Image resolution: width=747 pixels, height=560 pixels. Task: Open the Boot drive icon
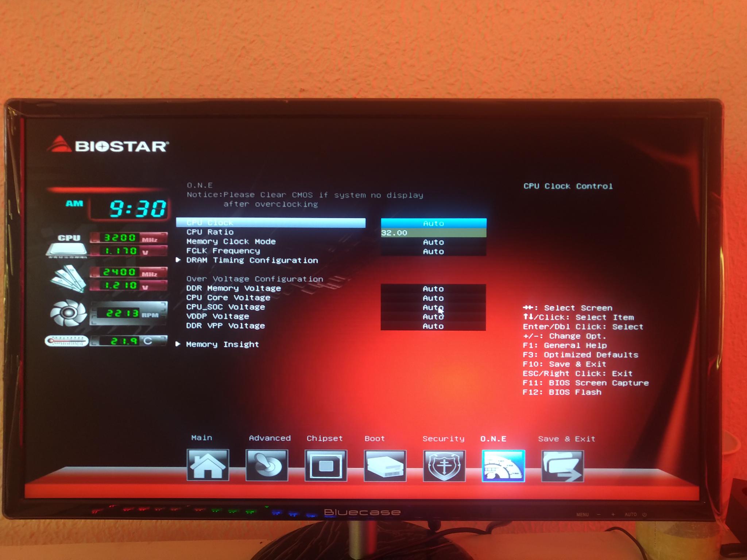click(385, 466)
